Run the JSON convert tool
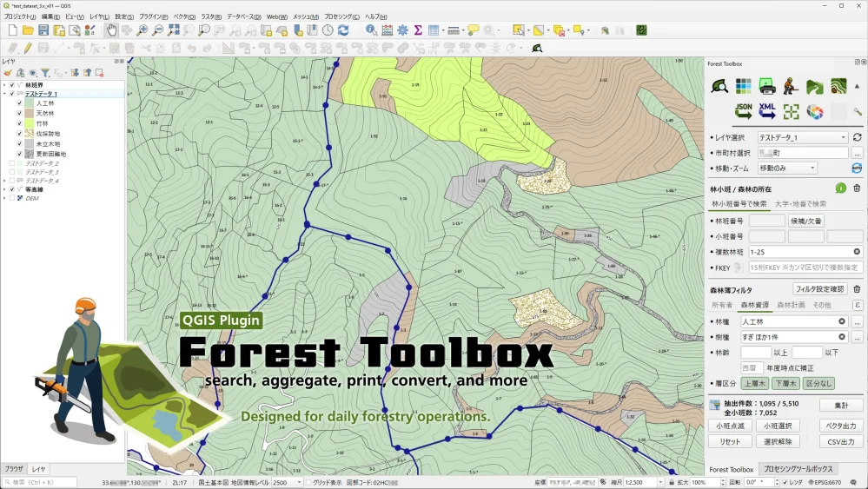 pyautogui.click(x=744, y=111)
